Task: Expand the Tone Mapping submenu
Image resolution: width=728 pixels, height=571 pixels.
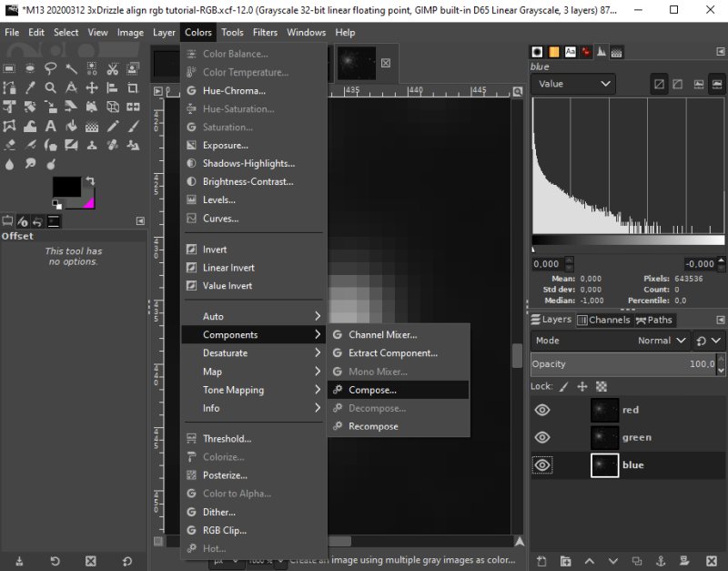Action: (253, 390)
